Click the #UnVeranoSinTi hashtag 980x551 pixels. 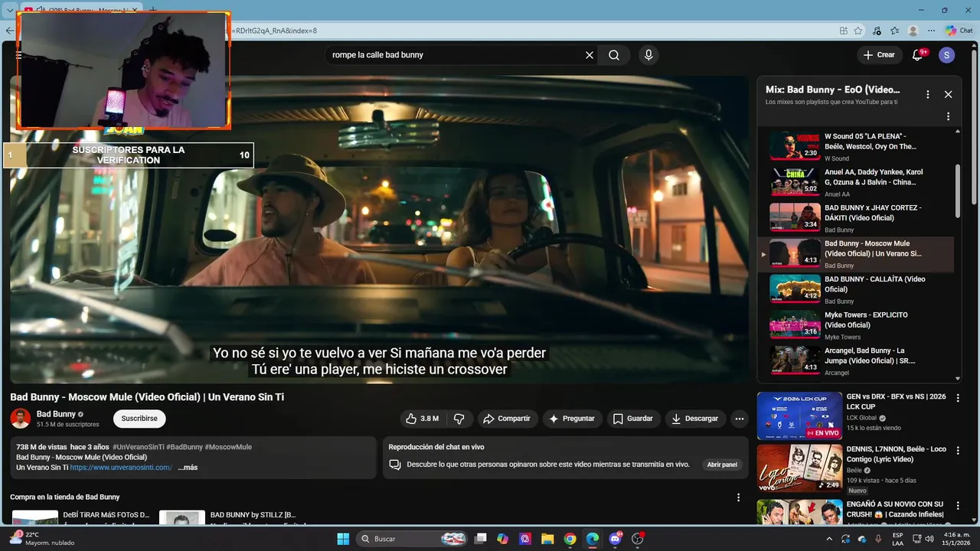click(x=138, y=447)
